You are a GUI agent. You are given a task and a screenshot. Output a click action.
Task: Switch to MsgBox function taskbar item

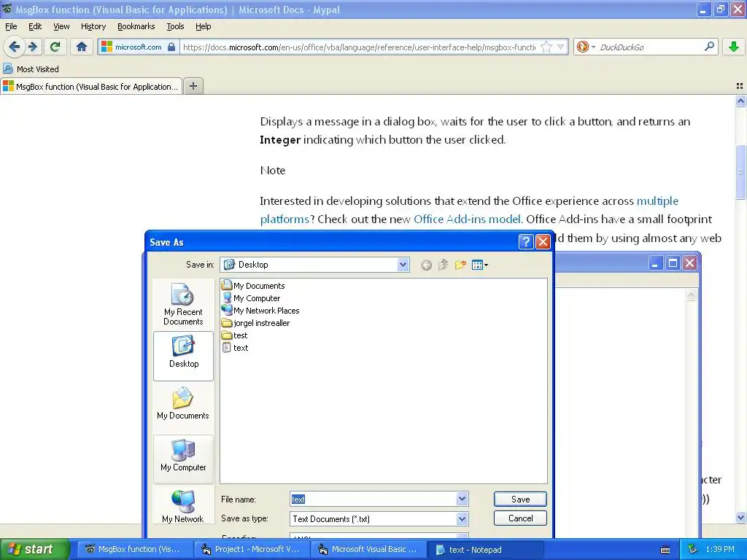(136, 550)
